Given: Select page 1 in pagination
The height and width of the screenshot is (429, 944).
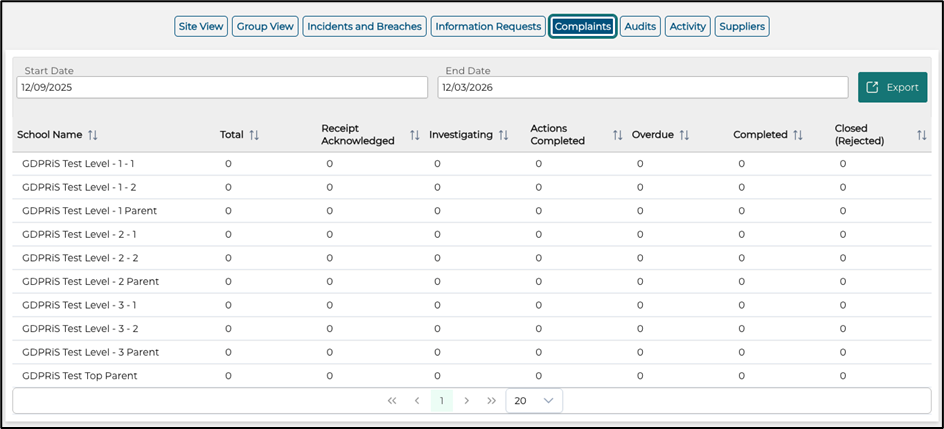Looking at the screenshot, I should coord(441,400).
